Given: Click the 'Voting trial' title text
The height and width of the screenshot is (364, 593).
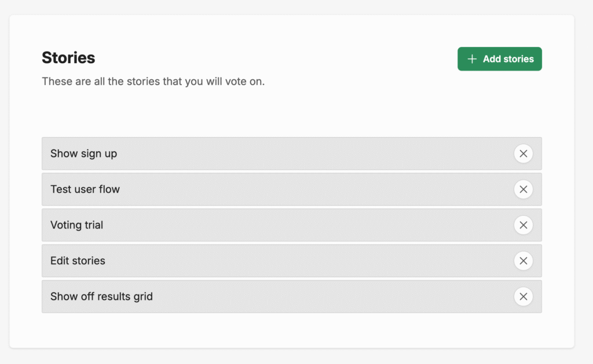Looking at the screenshot, I should 76,225.
